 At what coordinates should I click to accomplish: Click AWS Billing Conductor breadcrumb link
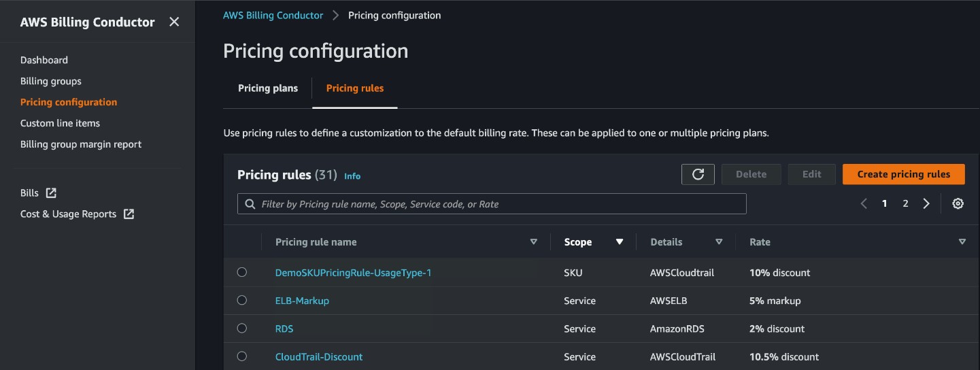click(x=273, y=15)
